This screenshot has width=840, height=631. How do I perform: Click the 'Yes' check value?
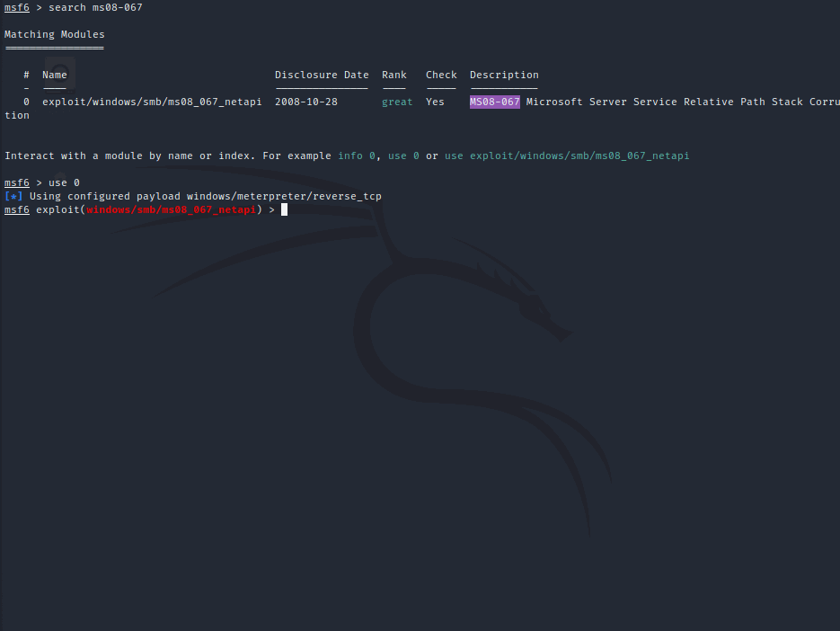pos(435,102)
